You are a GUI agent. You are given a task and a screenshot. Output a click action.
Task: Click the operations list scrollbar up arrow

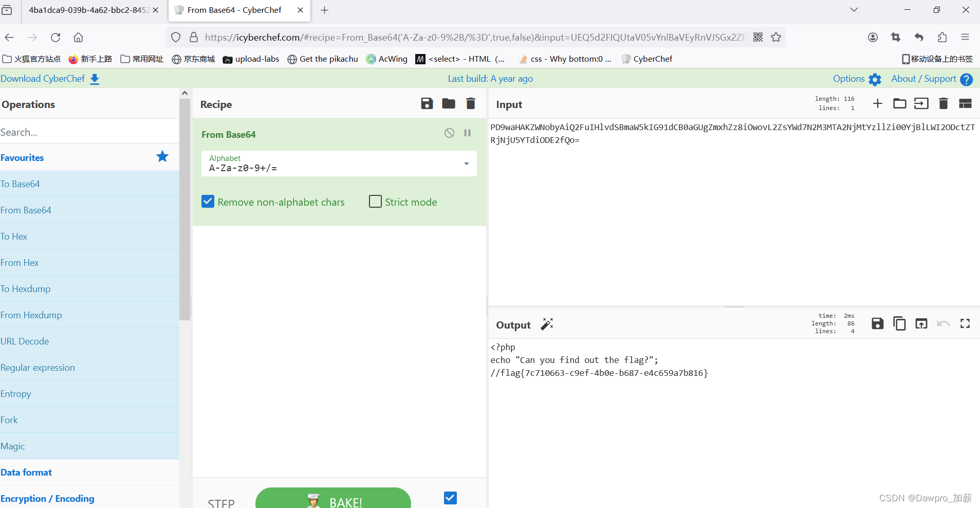tap(185, 93)
